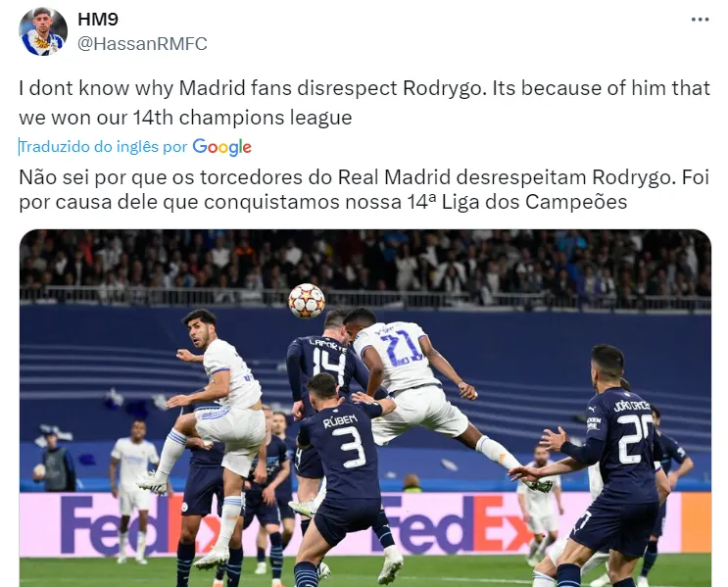The width and height of the screenshot is (728, 587).
Task: Click the Rúben 3 jersey in the photo
Action: click(346, 446)
